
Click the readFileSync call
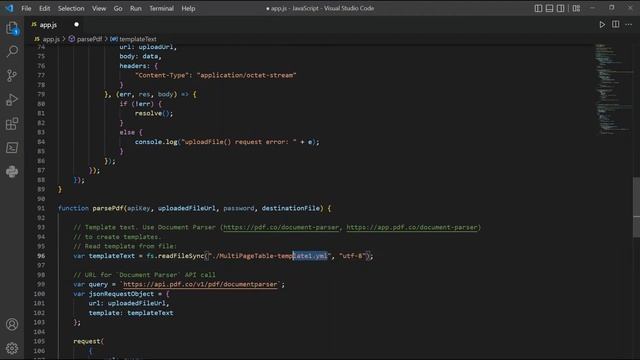pos(180,256)
